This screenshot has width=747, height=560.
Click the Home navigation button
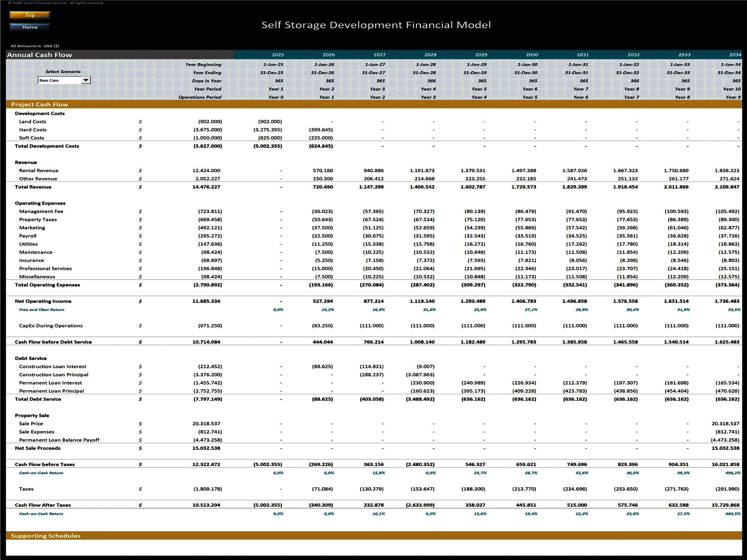[30, 27]
